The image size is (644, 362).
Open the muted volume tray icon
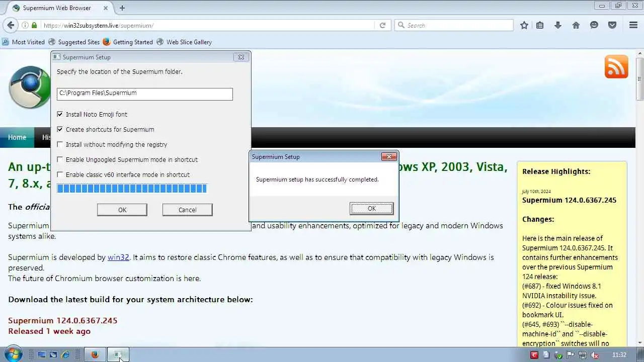pyautogui.click(x=595, y=355)
